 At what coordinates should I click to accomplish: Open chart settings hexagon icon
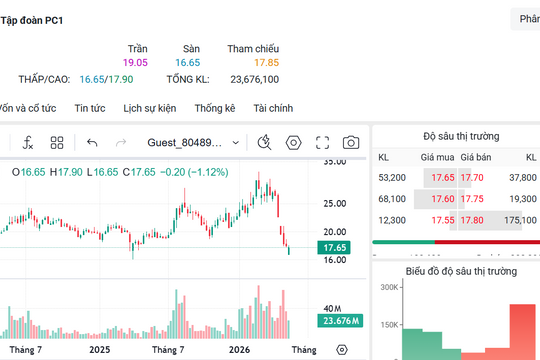coord(293,143)
